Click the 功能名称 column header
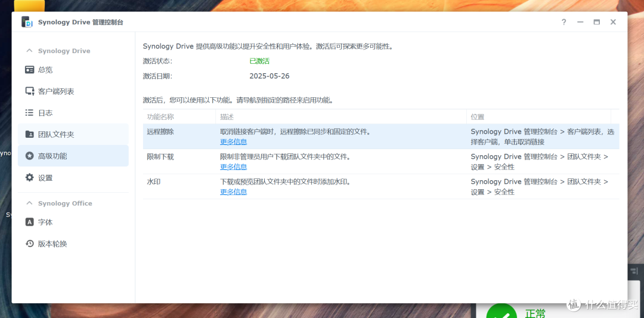 tap(179, 117)
